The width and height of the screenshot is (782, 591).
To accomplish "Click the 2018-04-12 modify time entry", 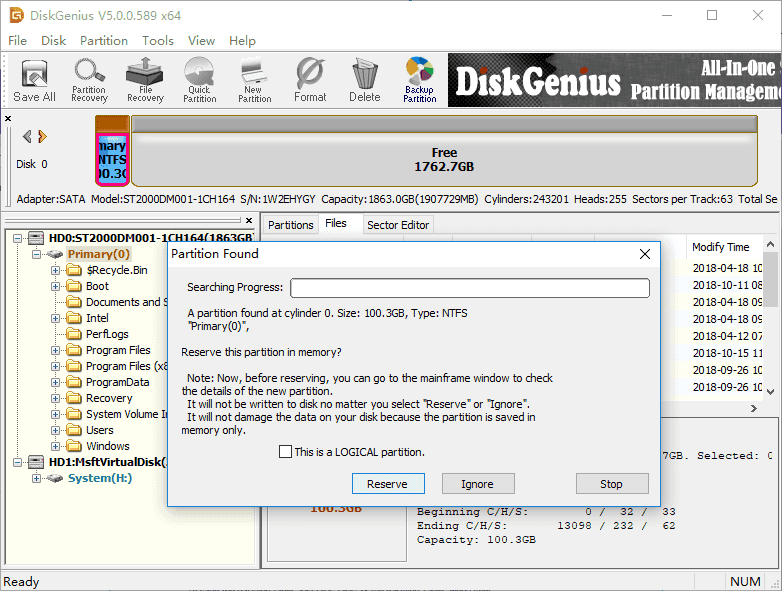I will click(727, 336).
